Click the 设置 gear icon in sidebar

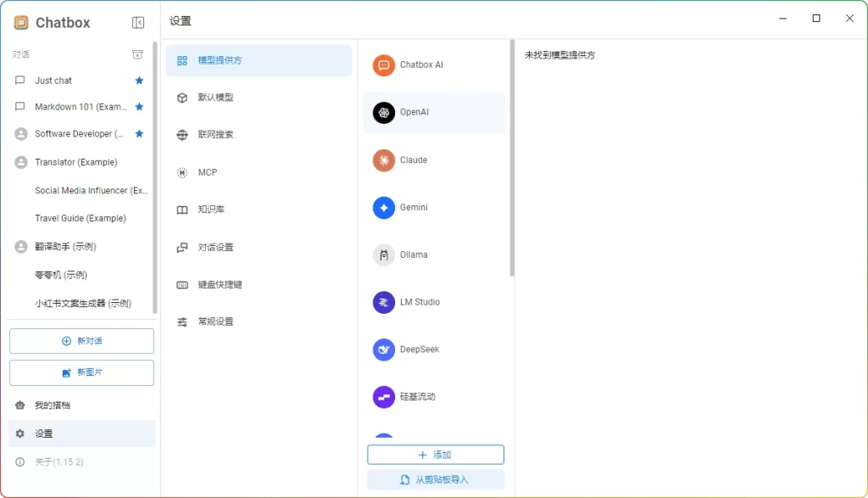pyautogui.click(x=20, y=434)
